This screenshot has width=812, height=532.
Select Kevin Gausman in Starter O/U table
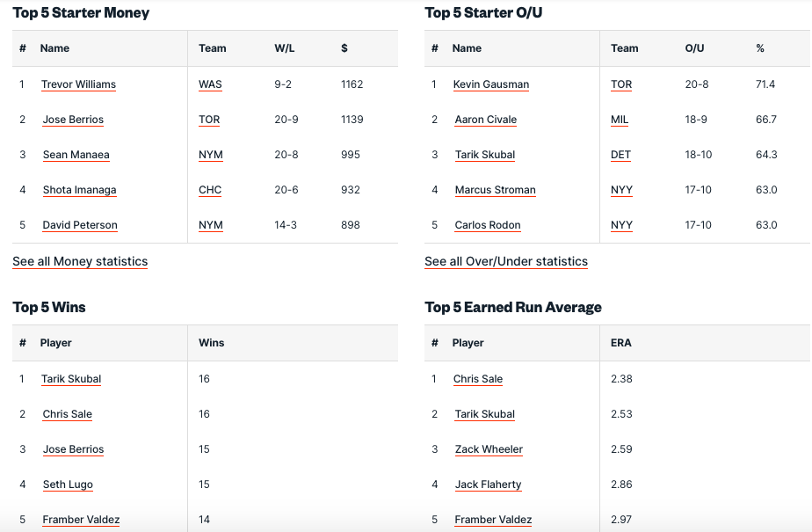[x=491, y=84]
